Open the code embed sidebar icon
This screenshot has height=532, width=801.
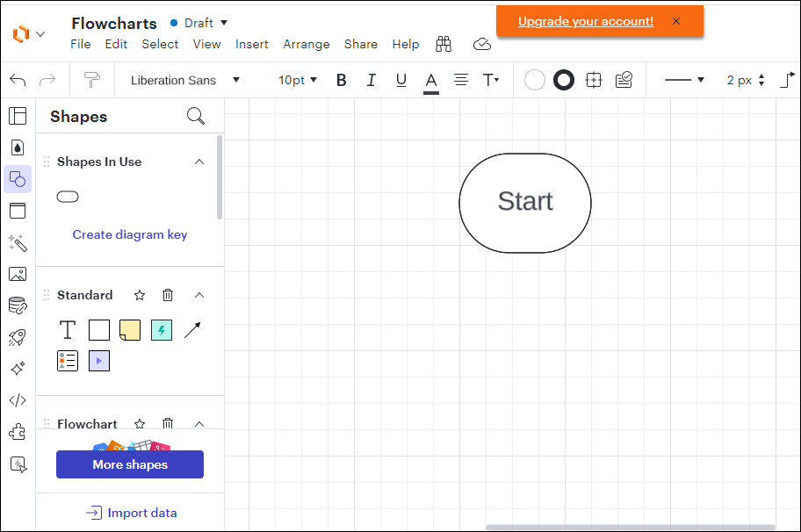[x=18, y=400]
